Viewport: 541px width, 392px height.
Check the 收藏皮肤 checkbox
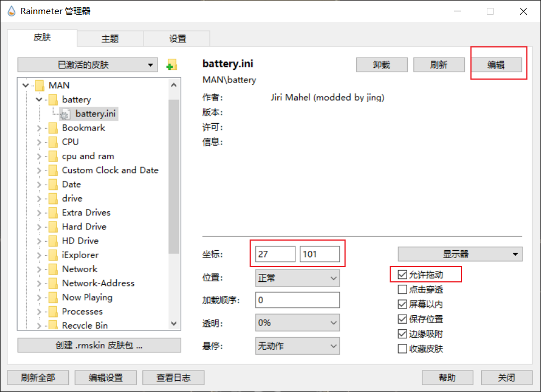coord(402,349)
